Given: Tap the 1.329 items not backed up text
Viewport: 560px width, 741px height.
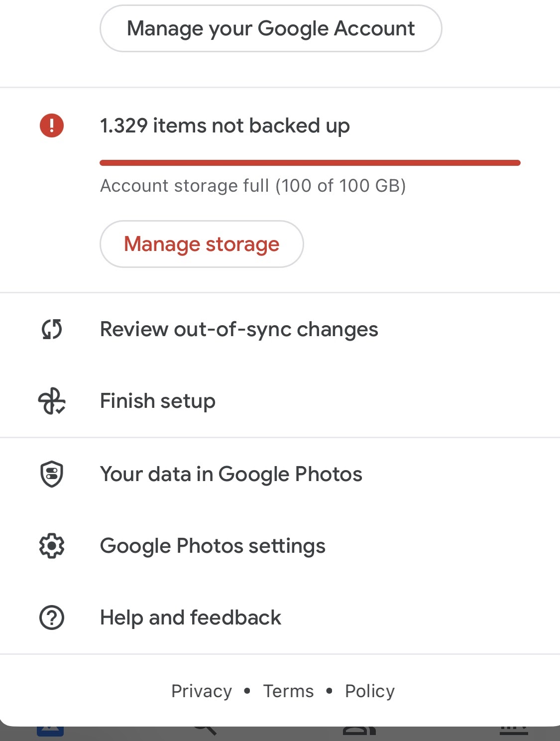Looking at the screenshot, I should 225,125.
